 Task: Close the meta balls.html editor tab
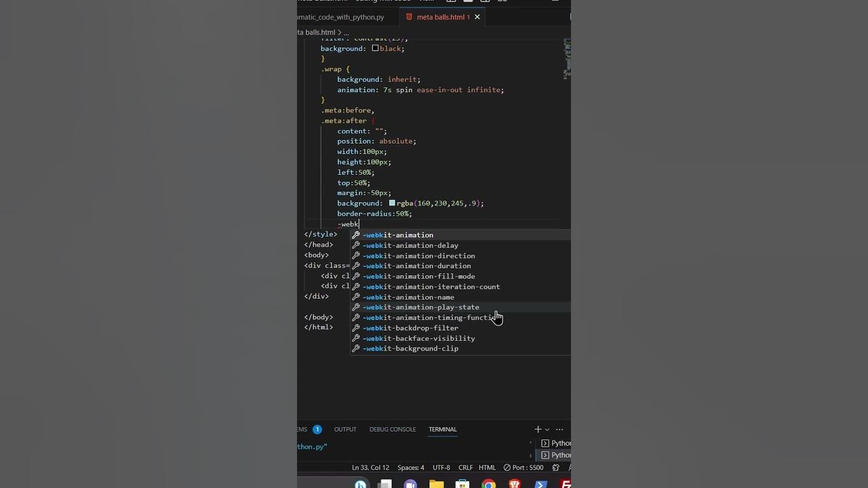pos(477,17)
